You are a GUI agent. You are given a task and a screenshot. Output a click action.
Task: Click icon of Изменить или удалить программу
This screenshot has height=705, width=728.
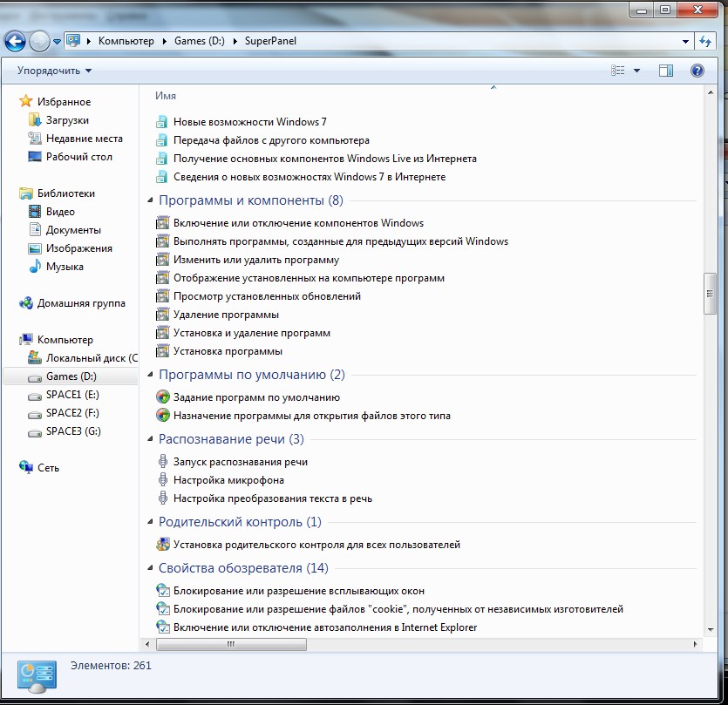pyautogui.click(x=162, y=260)
